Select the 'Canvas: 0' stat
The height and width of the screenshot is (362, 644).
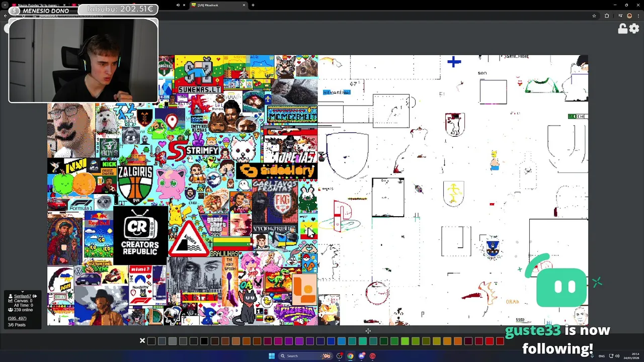coord(24,301)
